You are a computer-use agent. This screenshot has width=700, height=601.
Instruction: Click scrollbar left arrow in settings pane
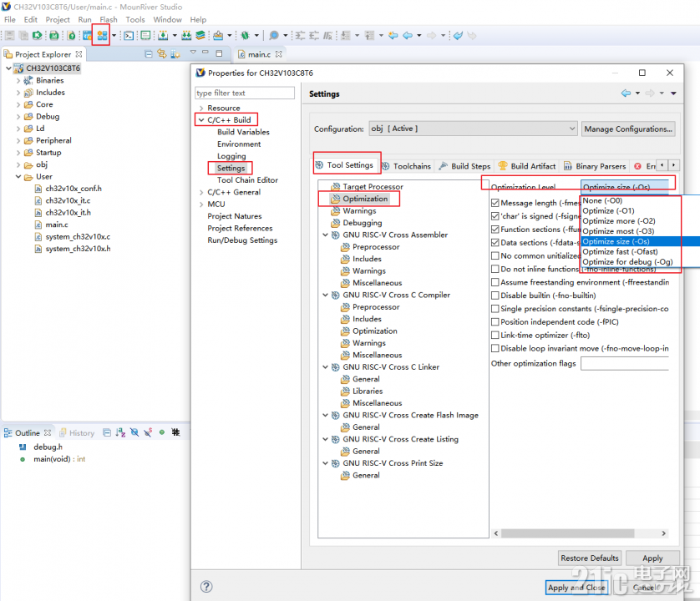pos(496,533)
